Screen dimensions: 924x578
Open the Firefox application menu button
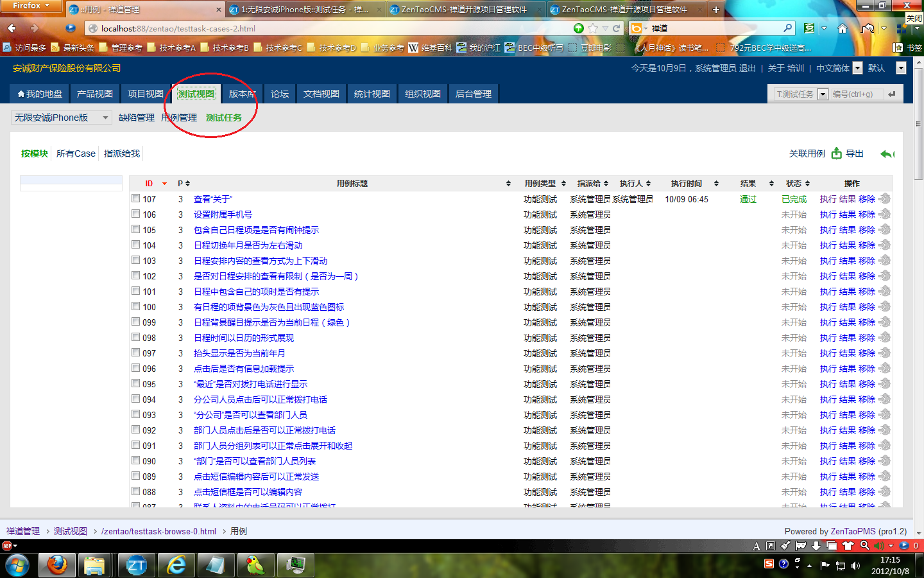31,6
